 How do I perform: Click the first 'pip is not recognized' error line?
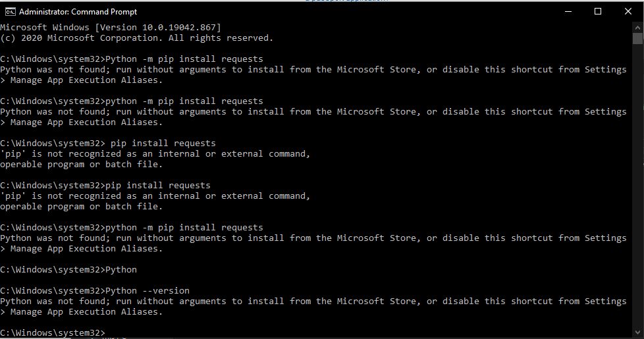155,154
